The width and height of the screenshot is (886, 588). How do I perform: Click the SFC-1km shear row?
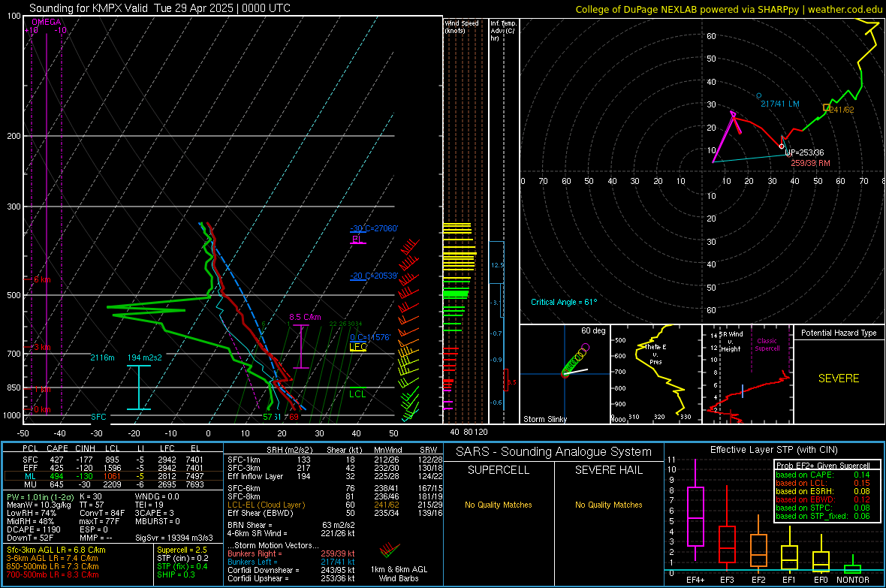coord(335,460)
